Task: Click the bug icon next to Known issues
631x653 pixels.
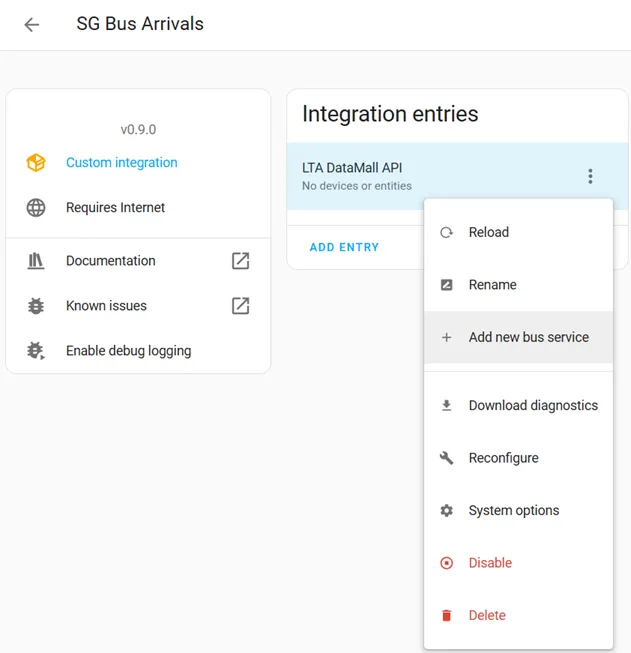Action: point(36,306)
